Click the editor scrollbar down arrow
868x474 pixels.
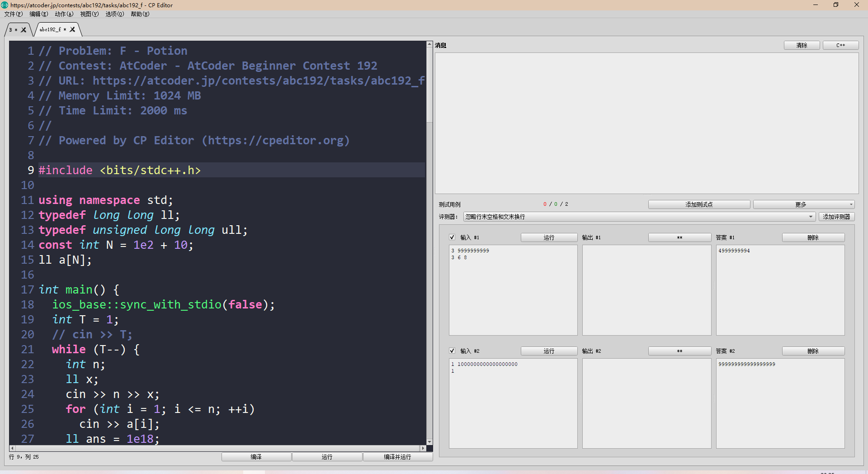[429, 442]
